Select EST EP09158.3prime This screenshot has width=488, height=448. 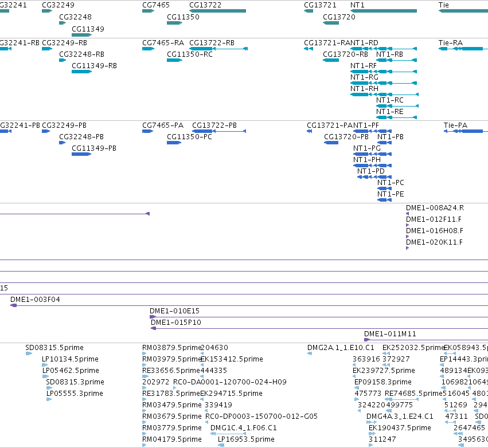coord(383,382)
